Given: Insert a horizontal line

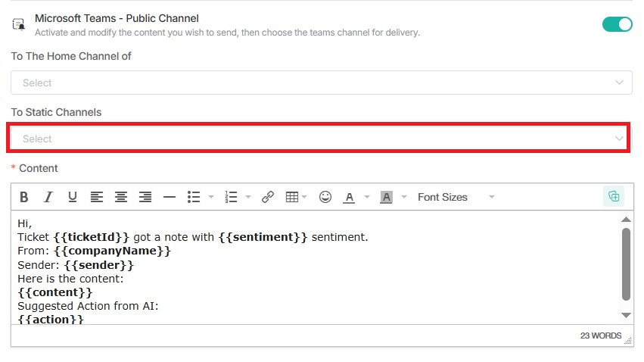Looking at the screenshot, I should click(170, 197).
